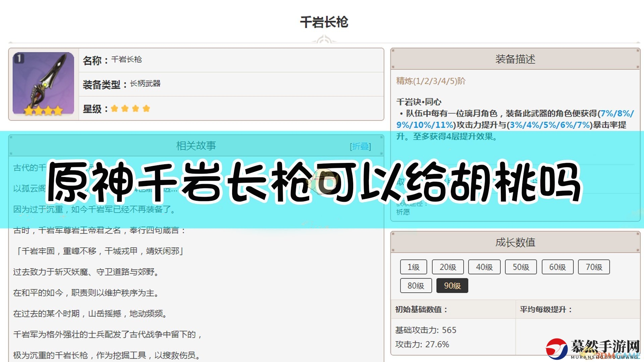
Task: Select the 1级 level tab
Action: coord(413,267)
